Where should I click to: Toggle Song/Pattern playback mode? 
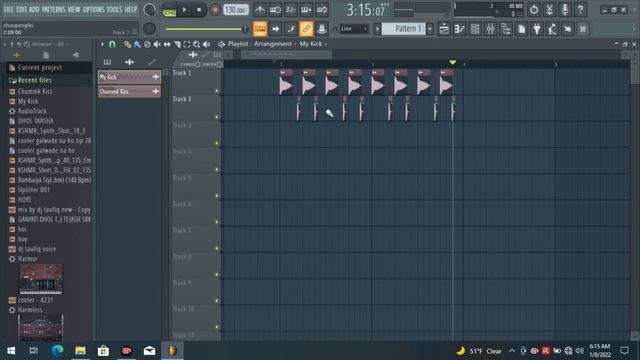(x=169, y=10)
